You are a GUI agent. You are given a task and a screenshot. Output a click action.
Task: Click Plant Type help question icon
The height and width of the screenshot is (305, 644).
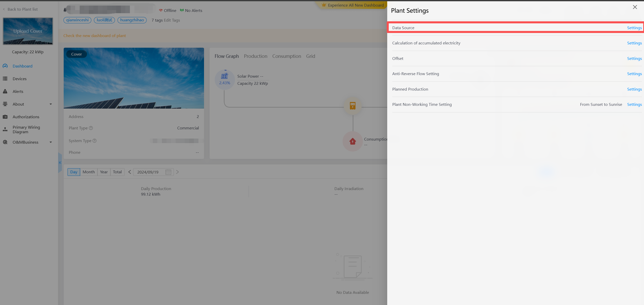tap(91, 128)
